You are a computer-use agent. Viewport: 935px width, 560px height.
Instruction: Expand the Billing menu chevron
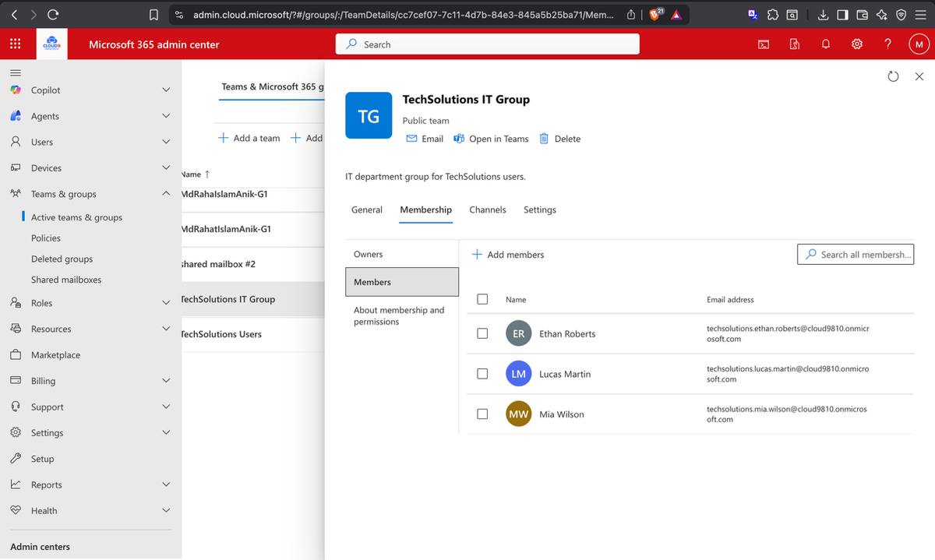click(x=166, y=381)
